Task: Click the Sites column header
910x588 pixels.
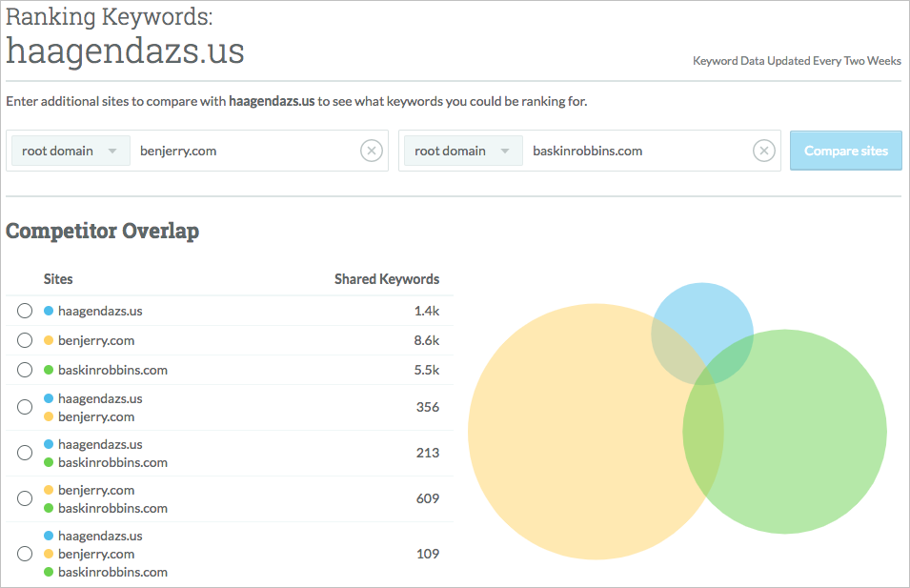Action: click(58, 279)
